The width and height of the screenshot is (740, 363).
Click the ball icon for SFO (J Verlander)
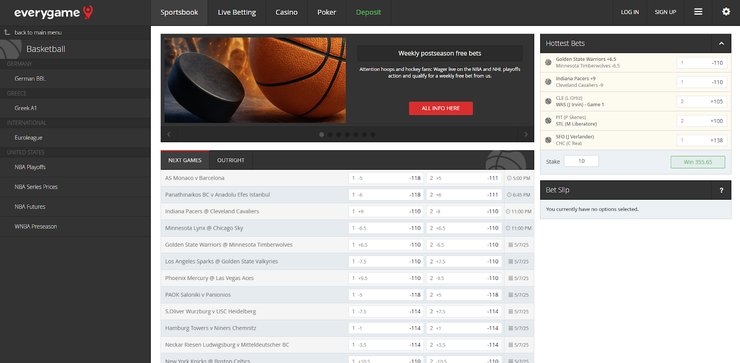(x=548, y=140)
